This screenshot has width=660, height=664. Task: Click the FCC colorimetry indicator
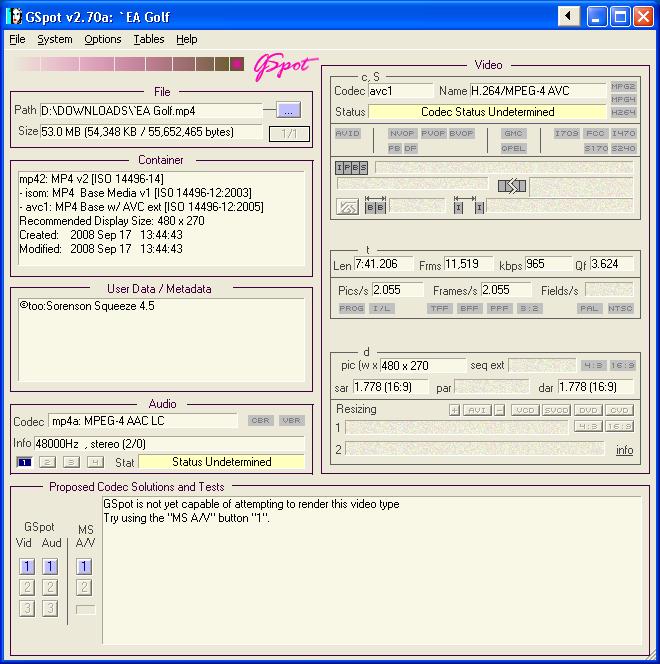(x=595, y=133)
